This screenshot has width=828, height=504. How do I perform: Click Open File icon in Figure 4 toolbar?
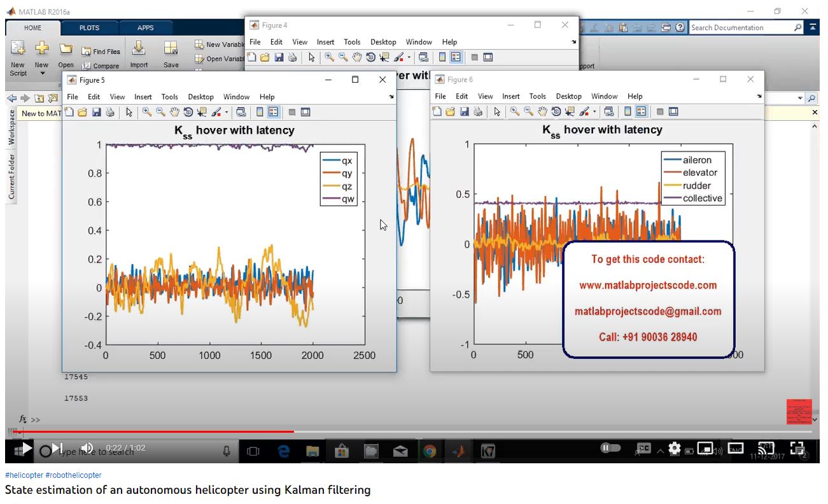coord(265,57)
